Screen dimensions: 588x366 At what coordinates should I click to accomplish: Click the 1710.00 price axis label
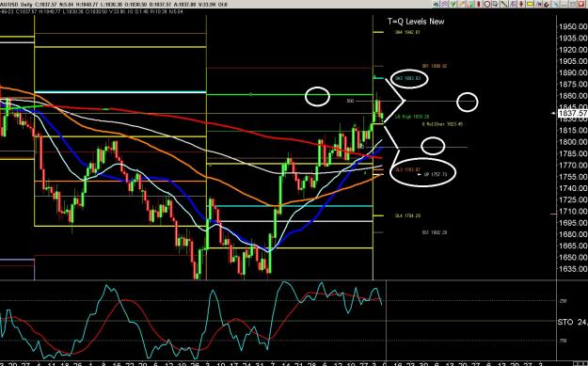[x=573, y=212]
